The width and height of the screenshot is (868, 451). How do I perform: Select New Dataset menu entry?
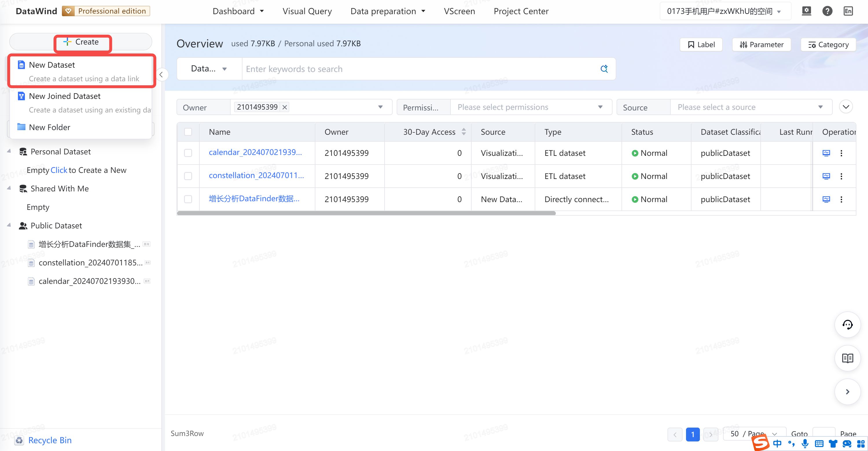point(81,71)
